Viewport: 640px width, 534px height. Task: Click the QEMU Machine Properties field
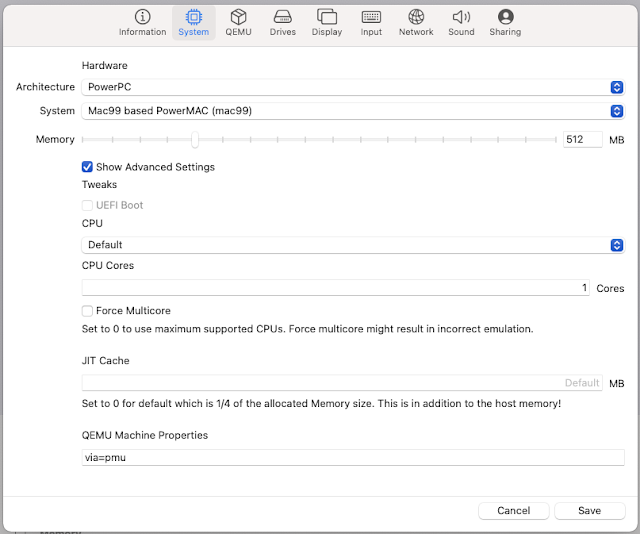pos(353,457)
